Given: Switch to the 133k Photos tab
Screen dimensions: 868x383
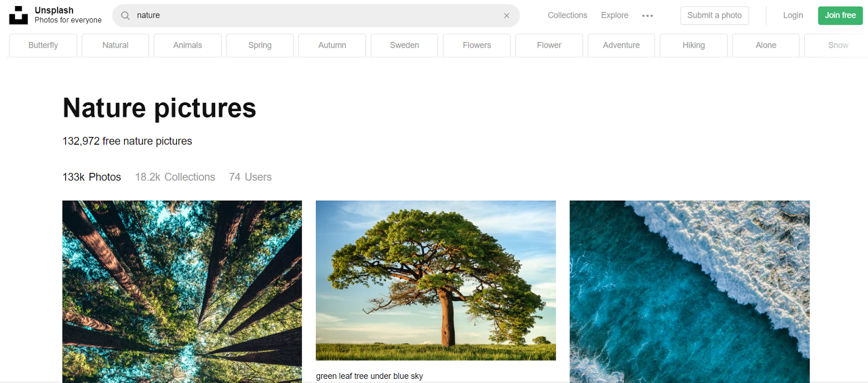Looking at the screenshot, I should click(92, 177).
